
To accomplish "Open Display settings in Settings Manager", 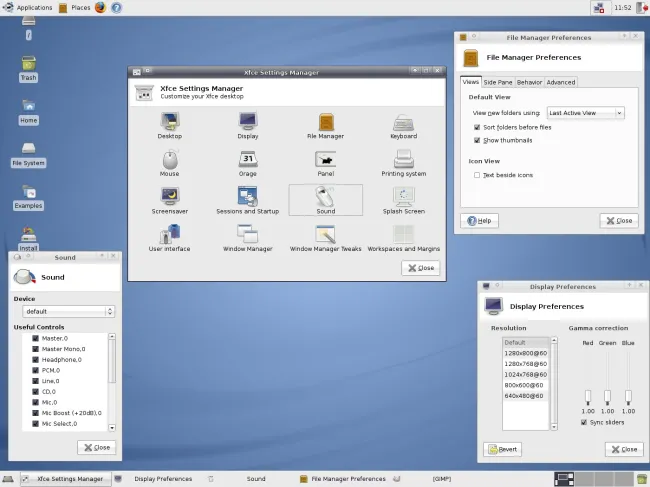I will (x=248, y=125).
